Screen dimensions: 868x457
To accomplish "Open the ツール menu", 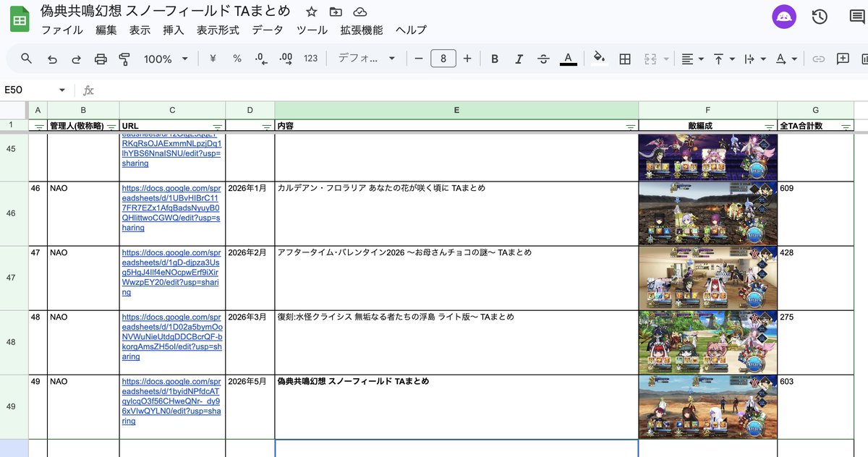I will click(x=312, y=30).
